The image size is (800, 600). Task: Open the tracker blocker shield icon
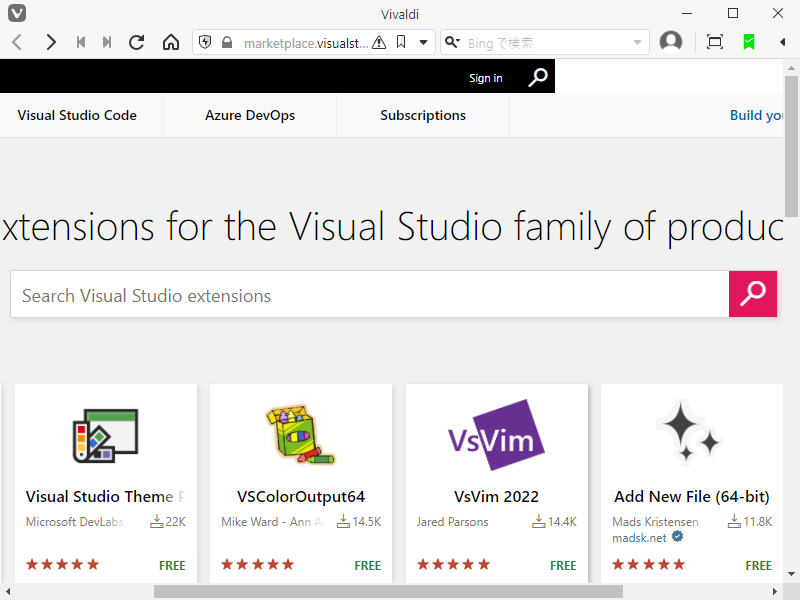click(205, 42)
